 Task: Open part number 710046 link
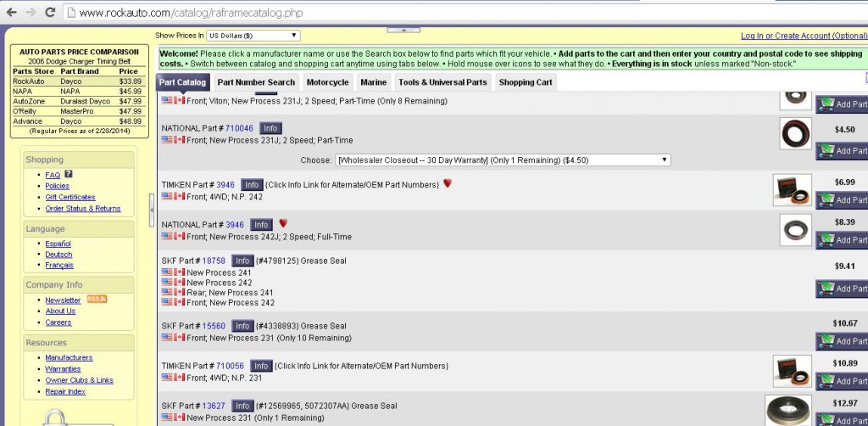click(x=239, y=128)
